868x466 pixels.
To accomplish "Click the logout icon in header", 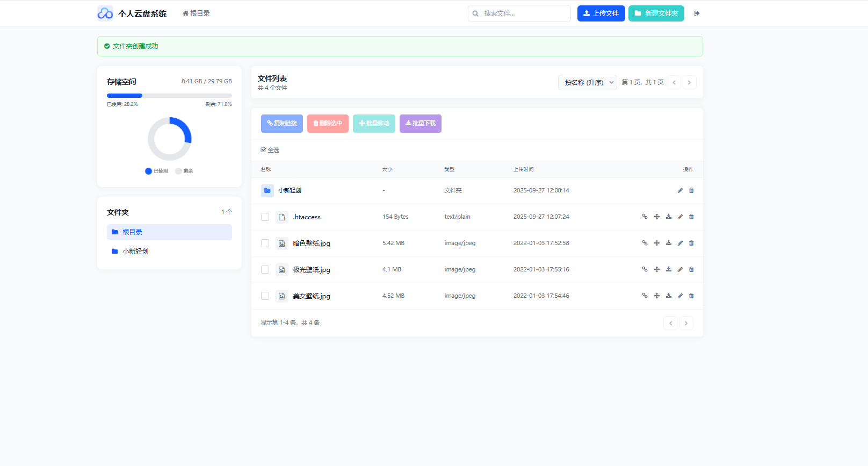I will point(697,13).
